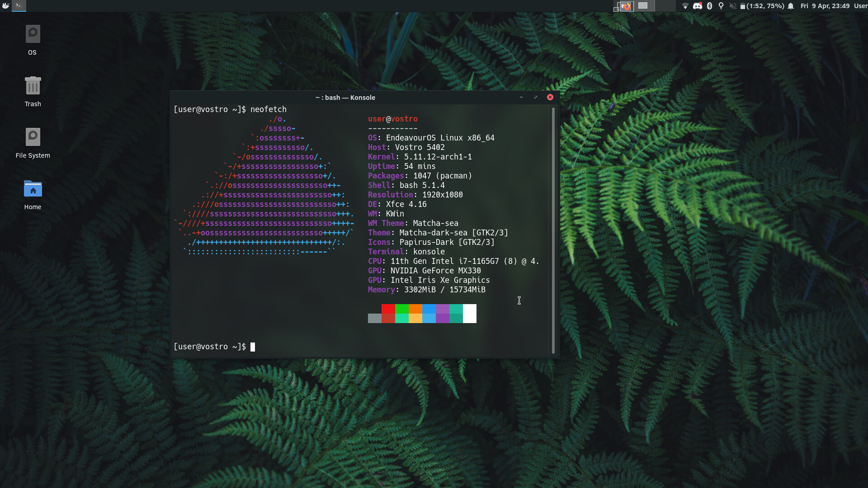Image resolution: width=868 pixels, height=488 pixels.
Task: Click the 'OS: EndeavourOS Linux x86_64' line
Action: 431,138
